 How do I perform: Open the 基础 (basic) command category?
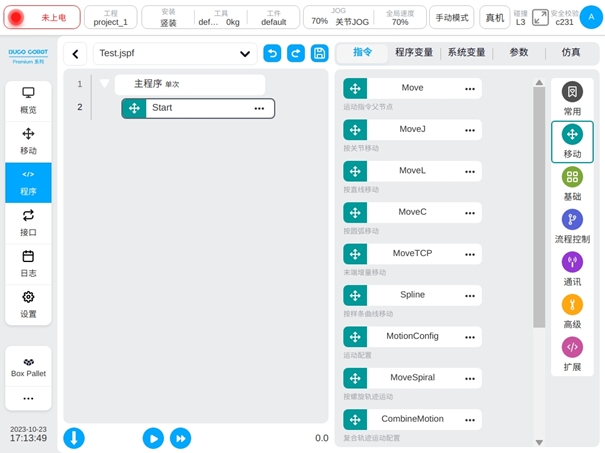(x=572, y=183)
